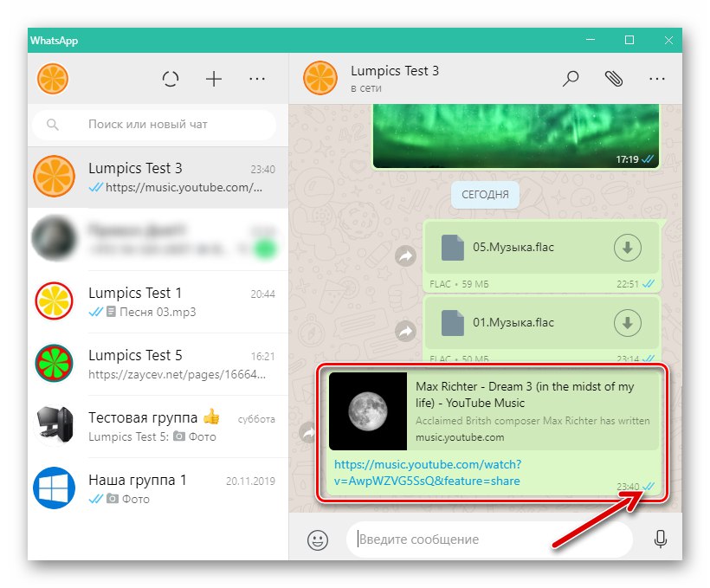Open the Status icon in left header
710x588 pixels.
pyautogui.click(x=171, y=79)
